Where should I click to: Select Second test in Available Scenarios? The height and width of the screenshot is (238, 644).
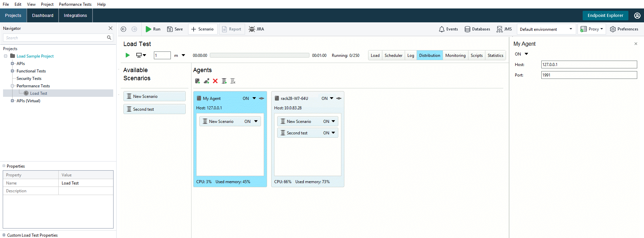point(155,109)
